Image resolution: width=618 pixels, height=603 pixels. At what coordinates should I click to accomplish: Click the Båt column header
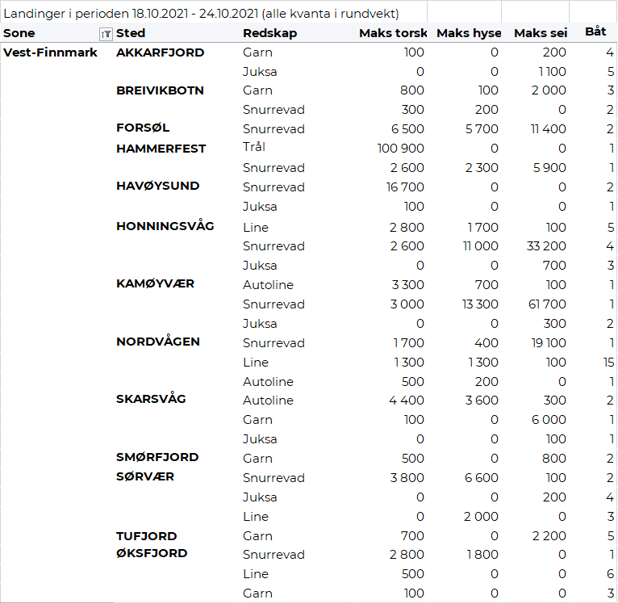(x=595, y=33)
